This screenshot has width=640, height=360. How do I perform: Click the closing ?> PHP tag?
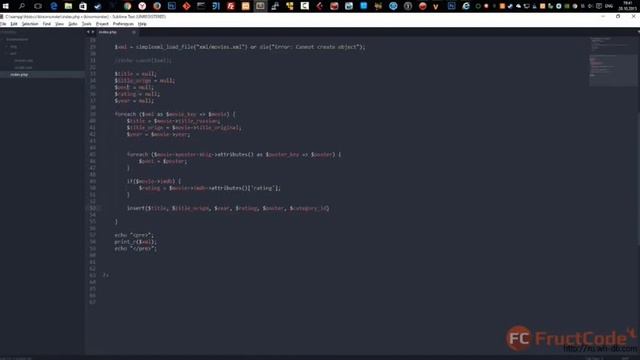click(106, 276)
